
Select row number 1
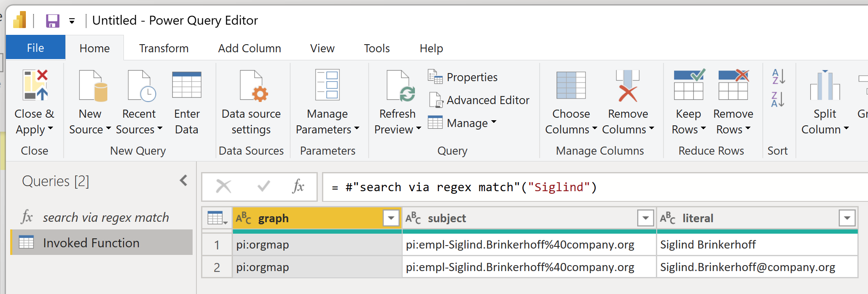pyautogui.click(x=217, y=245)
